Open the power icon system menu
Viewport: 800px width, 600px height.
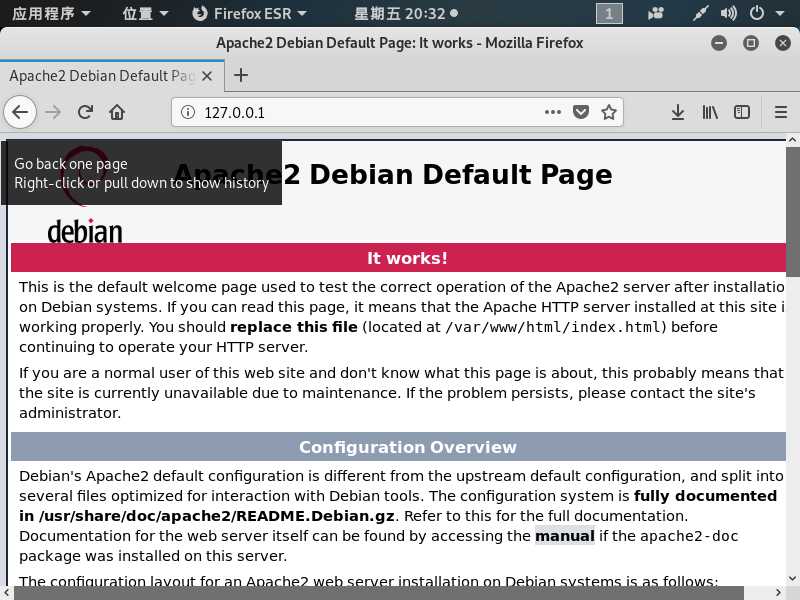pyautogui.click(x=757, y=13)
